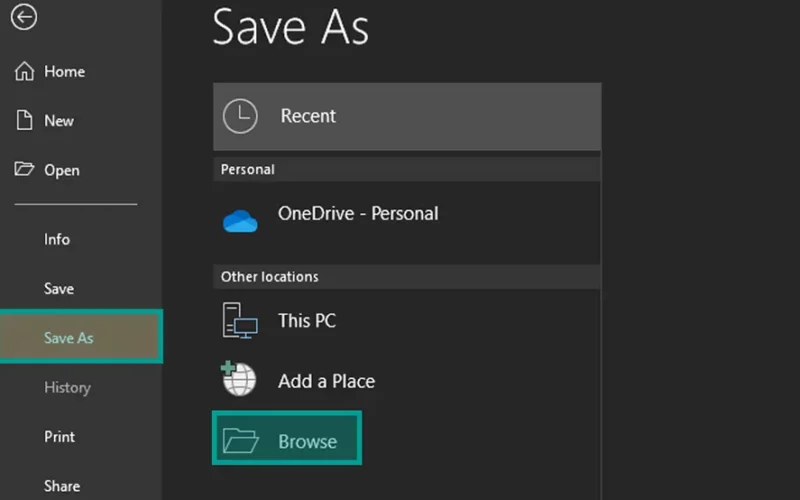Click the Recent clock icon
This screenshot has width=800, height=500.
pos(240,116)
